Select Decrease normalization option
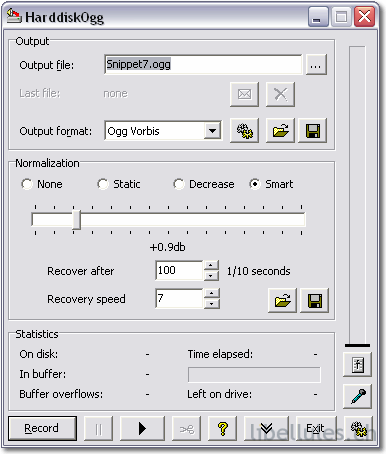The image size is (386, 454). tap(204, 184)
